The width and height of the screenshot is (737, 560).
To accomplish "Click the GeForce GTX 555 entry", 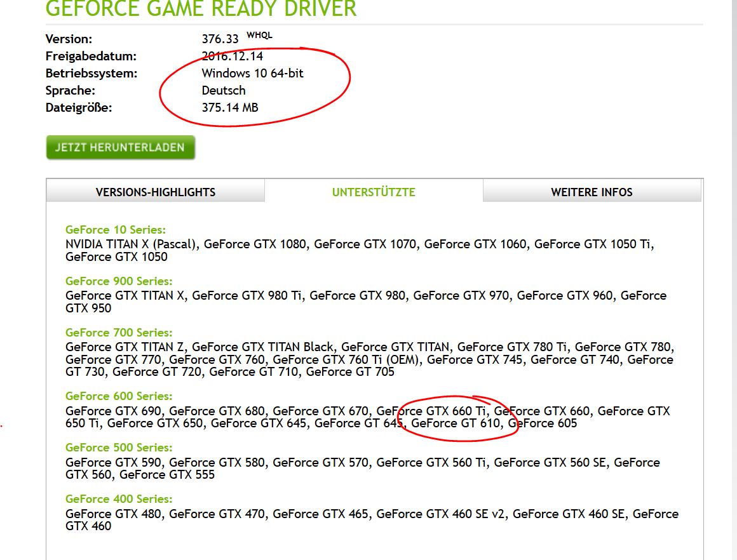I will [x=167, y=475].
